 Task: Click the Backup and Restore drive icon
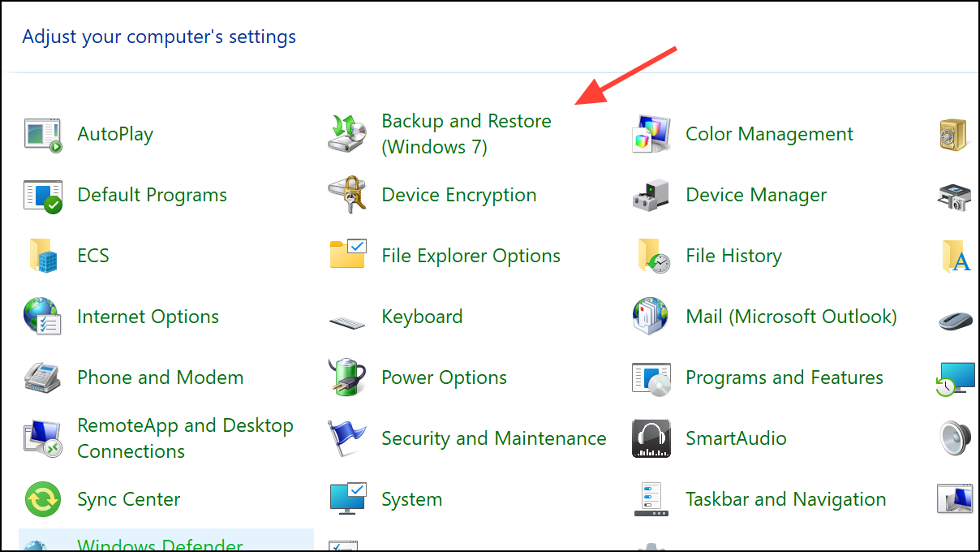[x=348, y=134]
